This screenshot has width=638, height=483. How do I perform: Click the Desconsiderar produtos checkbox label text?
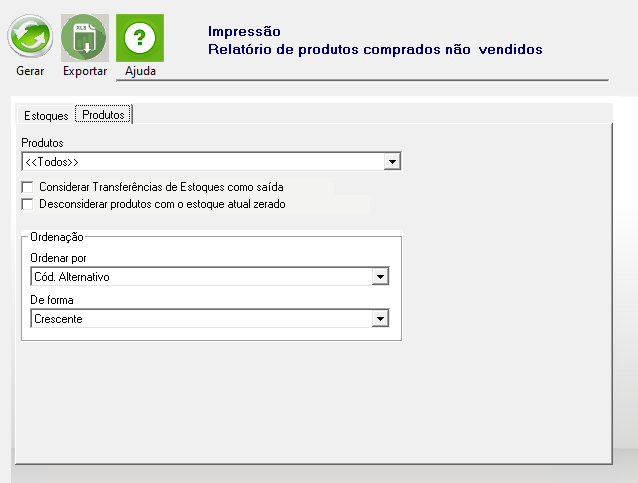click(x=162, y=204)
